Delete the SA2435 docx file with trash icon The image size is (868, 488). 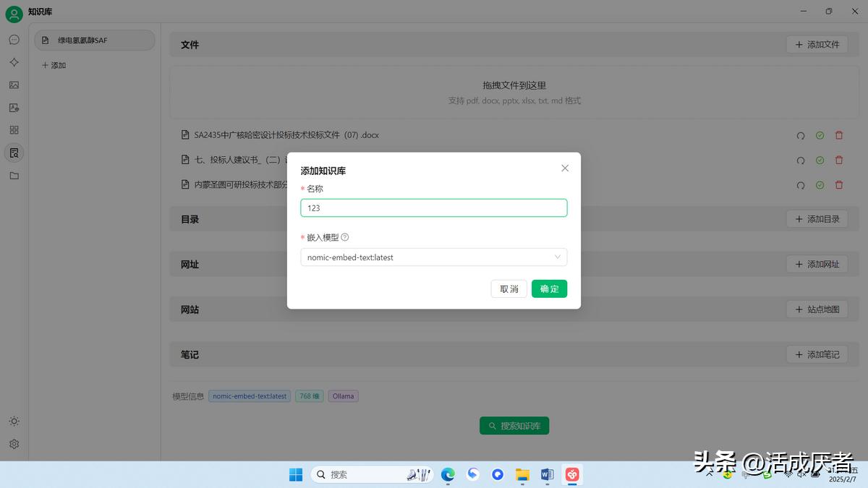[839, 135]
